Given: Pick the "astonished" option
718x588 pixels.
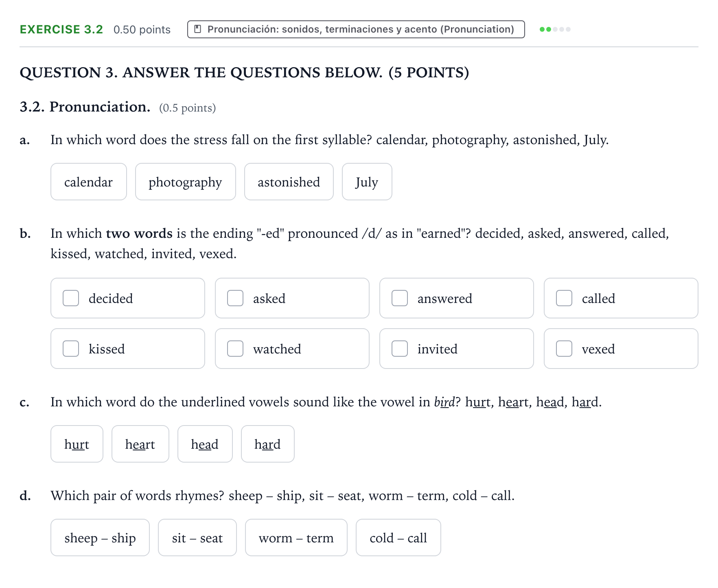Looking at the screenshot, I should point(289,182).
